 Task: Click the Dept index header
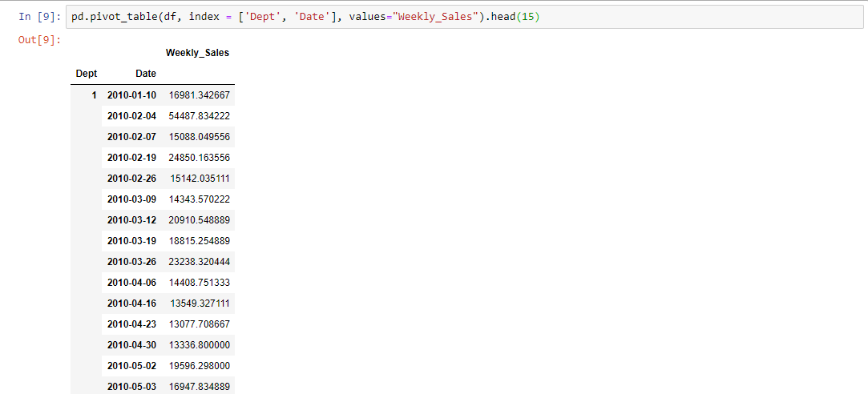point(86,74)
